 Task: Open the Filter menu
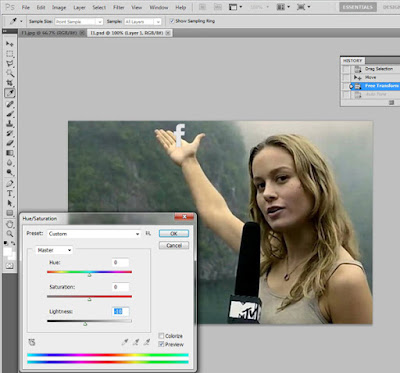118,7
